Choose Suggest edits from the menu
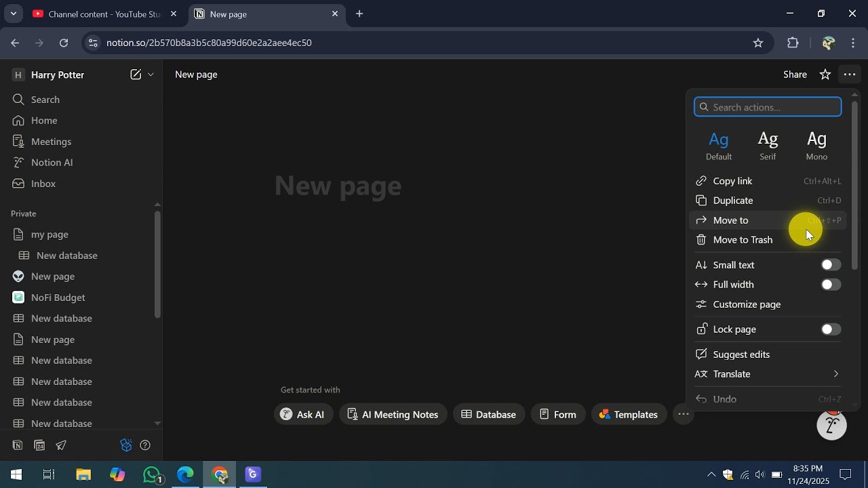The width and height of the screenshot is (868, 488). [x=768, y=354]
